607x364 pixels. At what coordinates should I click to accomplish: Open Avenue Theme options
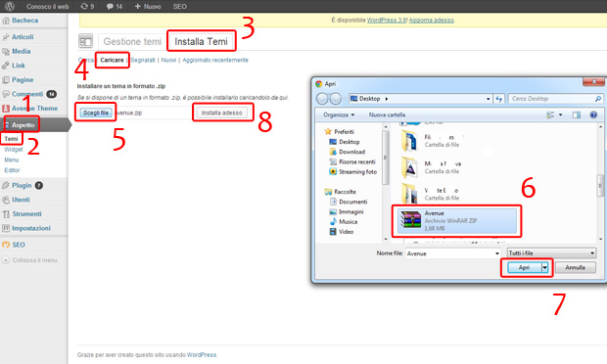34,109
